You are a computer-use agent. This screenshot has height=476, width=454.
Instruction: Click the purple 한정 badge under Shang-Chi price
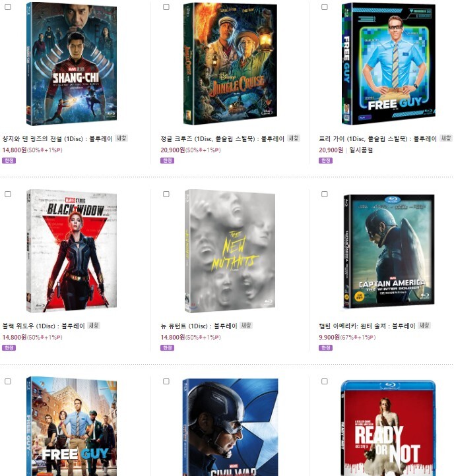click(9, 160)
